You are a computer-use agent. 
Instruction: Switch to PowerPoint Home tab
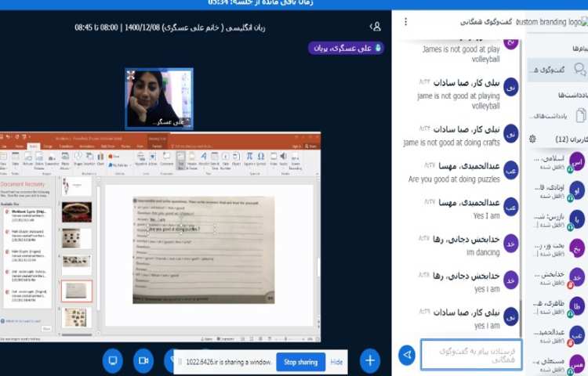tap(20, 146)
